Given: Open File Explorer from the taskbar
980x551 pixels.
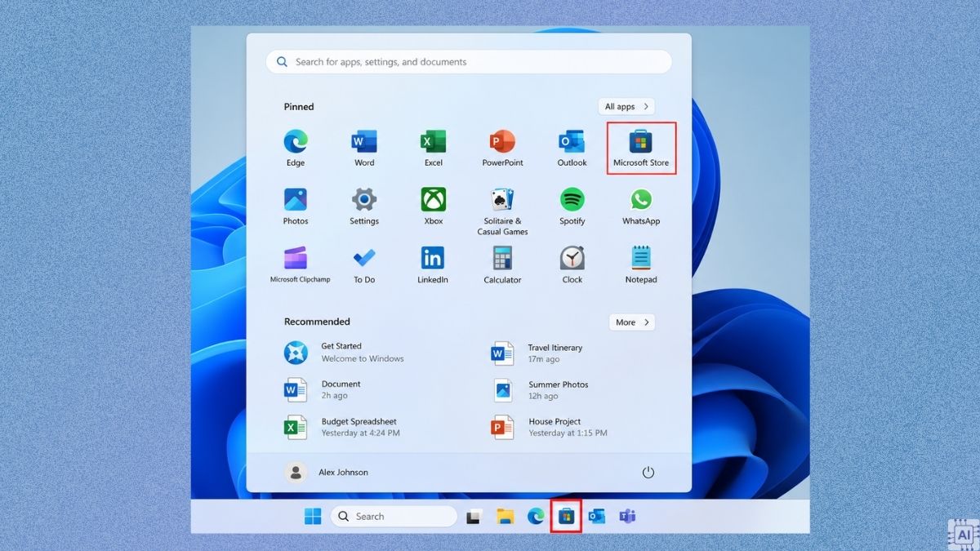Looking at the screenshot, I should coord(505,516).
